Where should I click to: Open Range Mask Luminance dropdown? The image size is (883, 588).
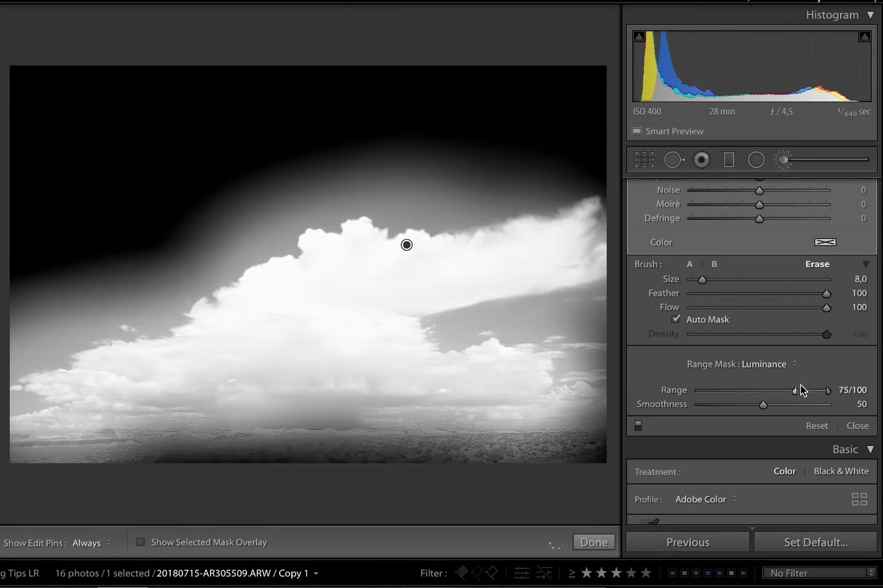(769, 364)
